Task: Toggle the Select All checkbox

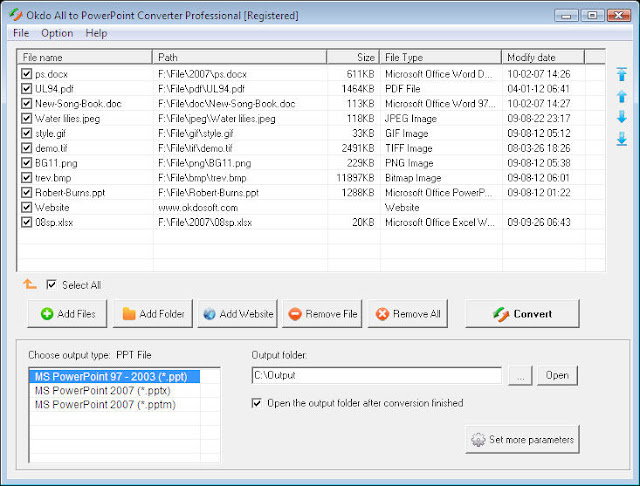Action: click(51, 284)
